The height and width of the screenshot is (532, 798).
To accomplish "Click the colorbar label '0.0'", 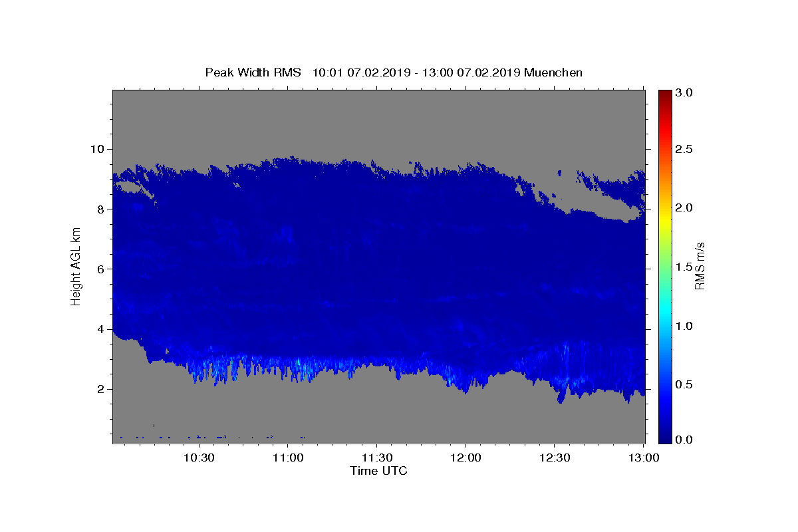I will point(685,440).
